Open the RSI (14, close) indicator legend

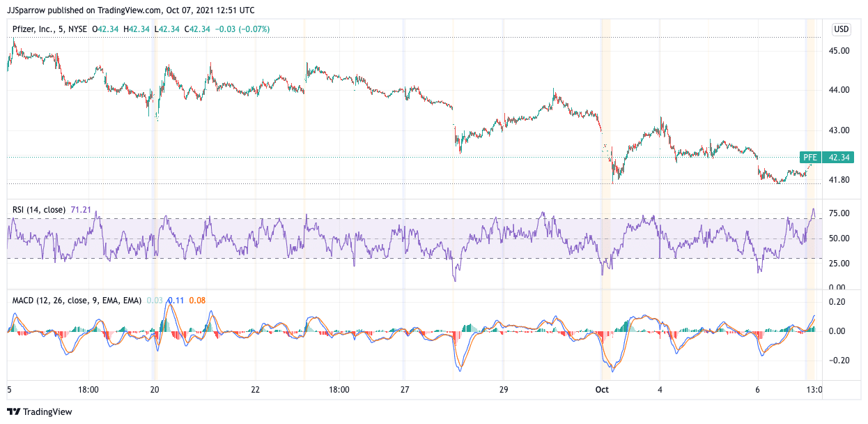[x=40, y=209]
